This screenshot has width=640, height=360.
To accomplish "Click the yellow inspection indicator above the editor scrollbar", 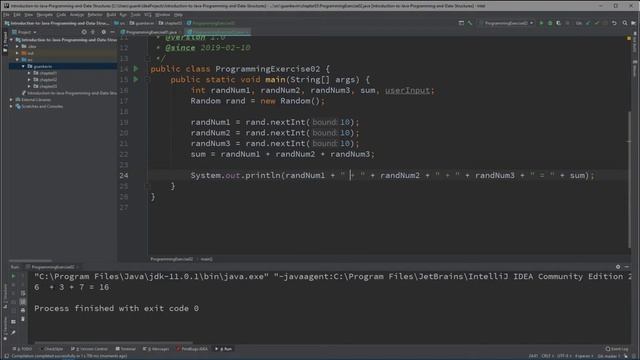I will [629, 38].
